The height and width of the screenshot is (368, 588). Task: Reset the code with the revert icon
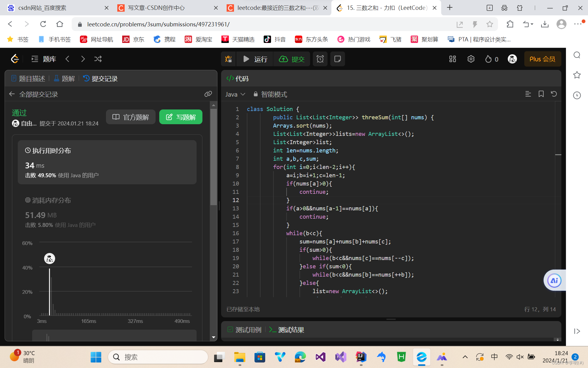tap(554, 94)
